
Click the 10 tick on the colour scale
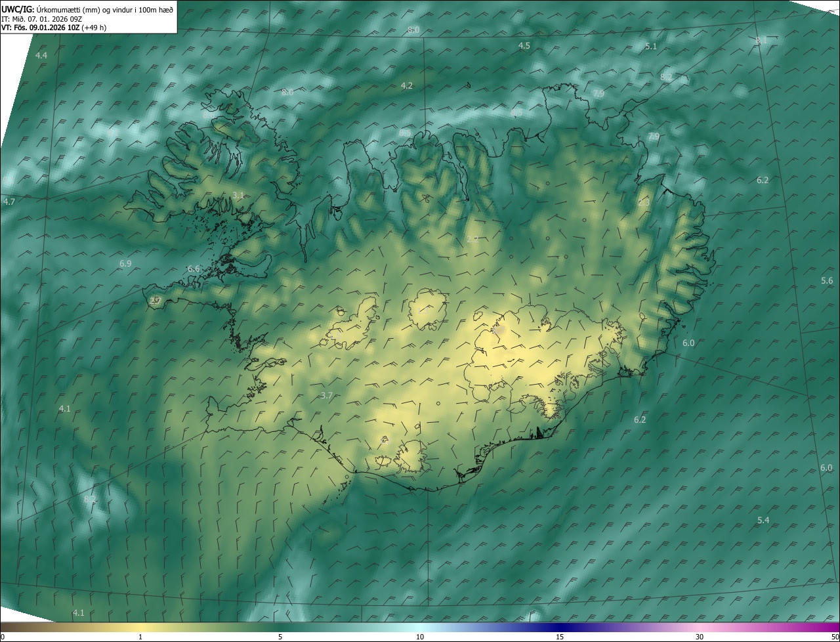tap(420, 637)
